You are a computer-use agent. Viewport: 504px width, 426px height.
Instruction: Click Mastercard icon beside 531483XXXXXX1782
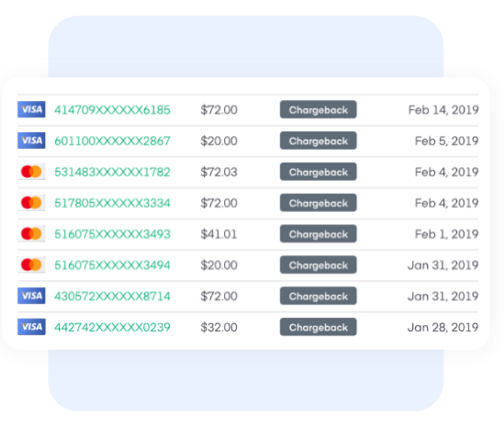pos(31,172)
